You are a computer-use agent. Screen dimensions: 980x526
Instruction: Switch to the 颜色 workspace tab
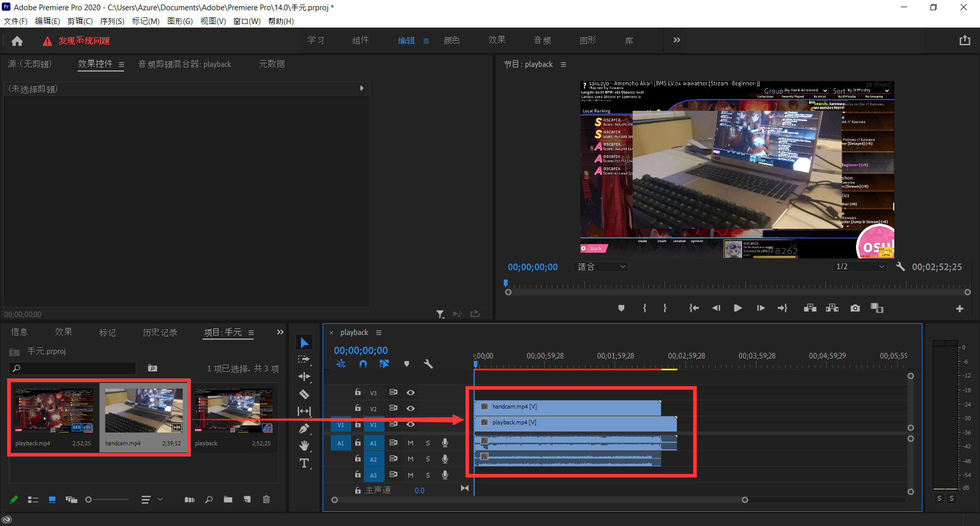451,40
